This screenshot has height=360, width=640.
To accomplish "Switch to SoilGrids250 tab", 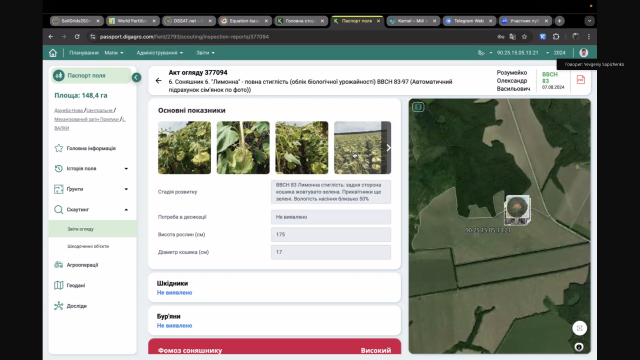I will [x=76, y=21].
